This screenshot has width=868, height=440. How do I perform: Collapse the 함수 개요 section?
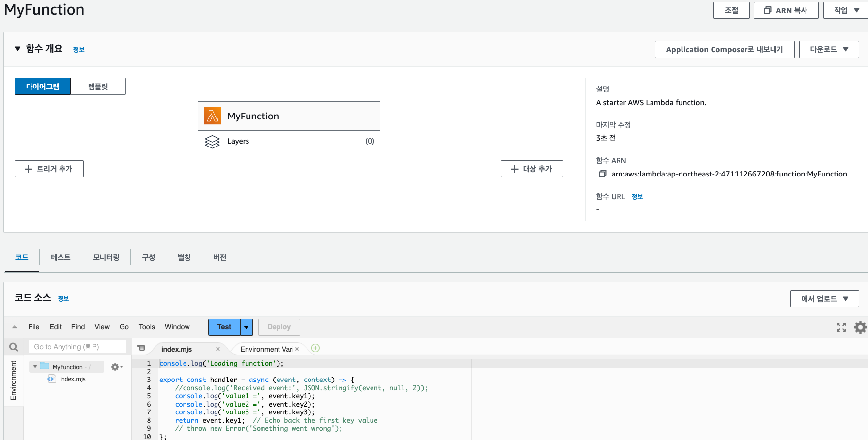pos(18,49)
